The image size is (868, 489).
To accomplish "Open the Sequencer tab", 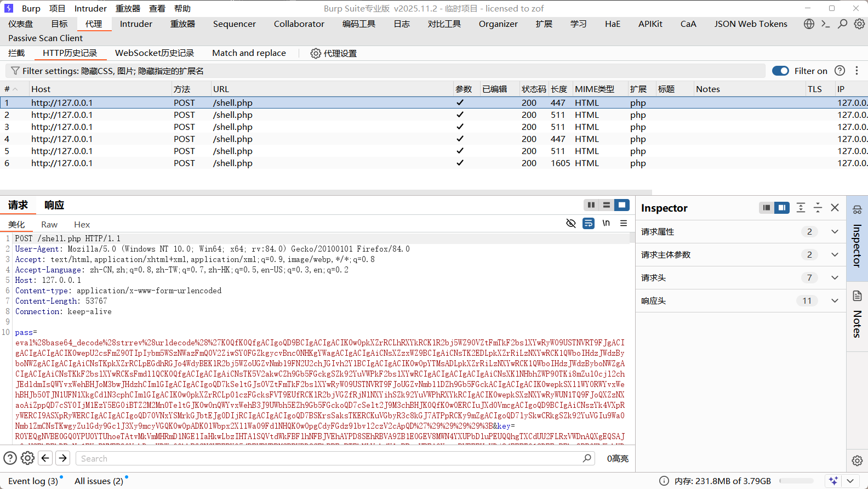I will click(x=235, y=24).
